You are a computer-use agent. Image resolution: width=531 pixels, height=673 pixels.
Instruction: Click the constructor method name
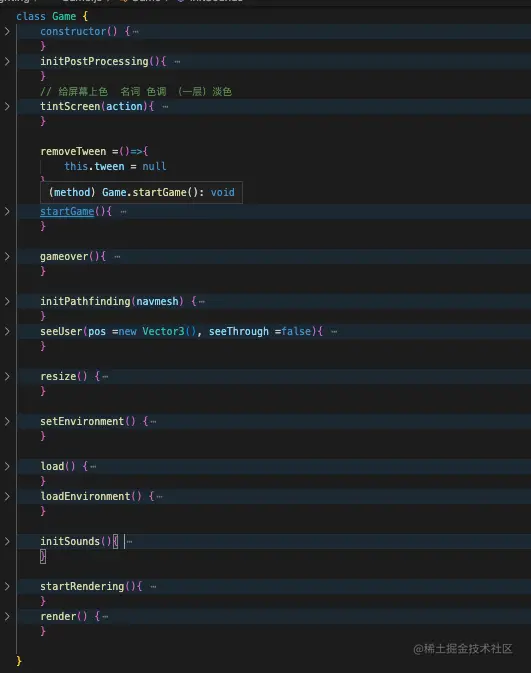(73, 31)
